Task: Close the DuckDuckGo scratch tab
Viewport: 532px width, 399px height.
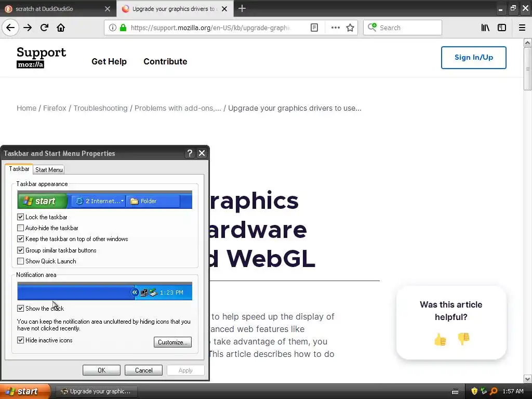Action: tap(107, 9)
